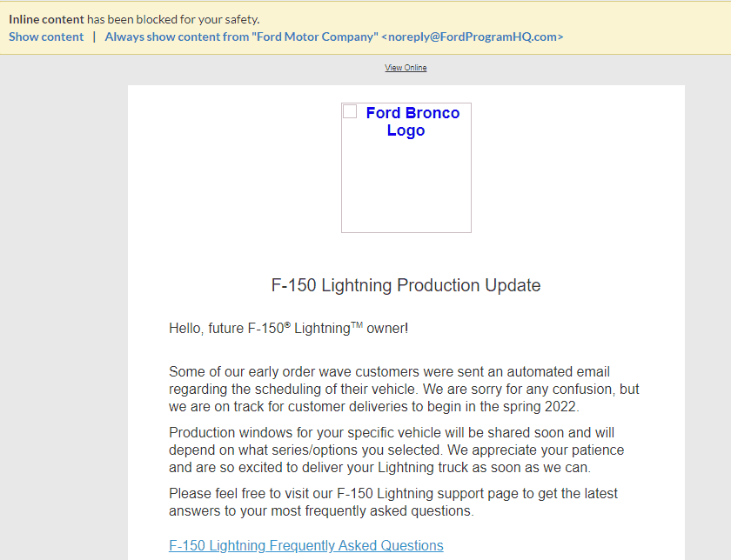Click the "Hello, future F-150 Lightning owner!" greeting
Image resolution: width=731 pixels, height=560 pixels.
pyautogui.click(x=288, y=329)
